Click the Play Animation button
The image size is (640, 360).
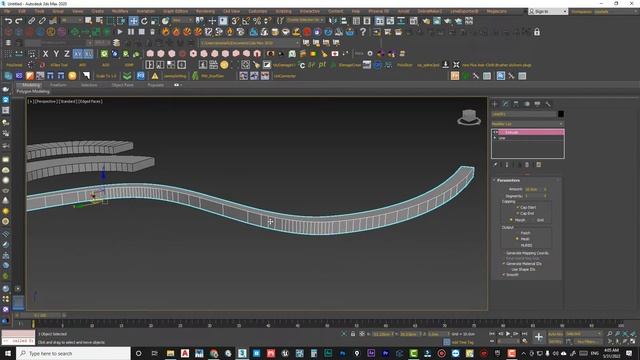pyautogui.click(x=508, y=334)
